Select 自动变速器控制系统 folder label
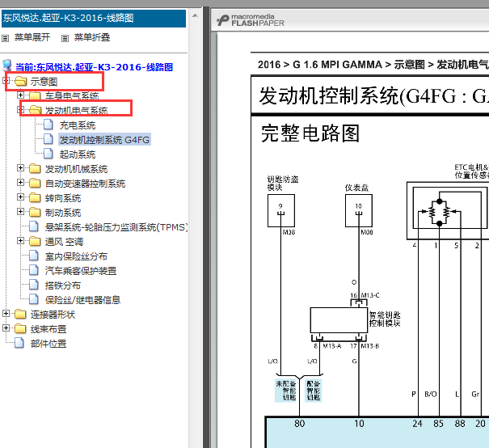489x448 pixels. click(x=86, y=184)
